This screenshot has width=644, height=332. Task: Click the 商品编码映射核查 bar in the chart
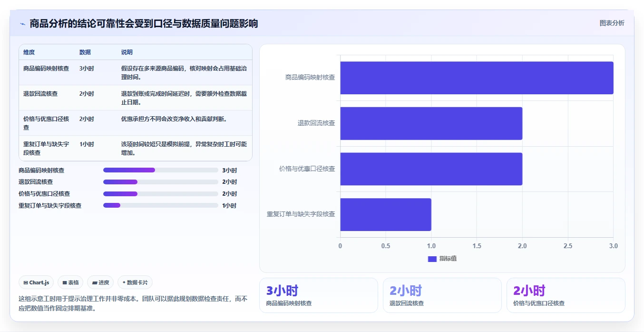pyautogui.click(x=477, y=78)
